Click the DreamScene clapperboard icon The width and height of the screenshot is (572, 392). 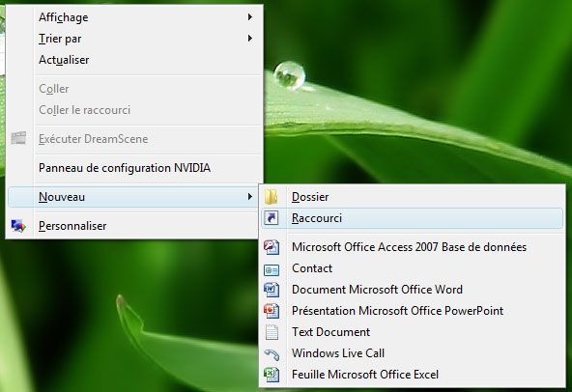[18, 138]
